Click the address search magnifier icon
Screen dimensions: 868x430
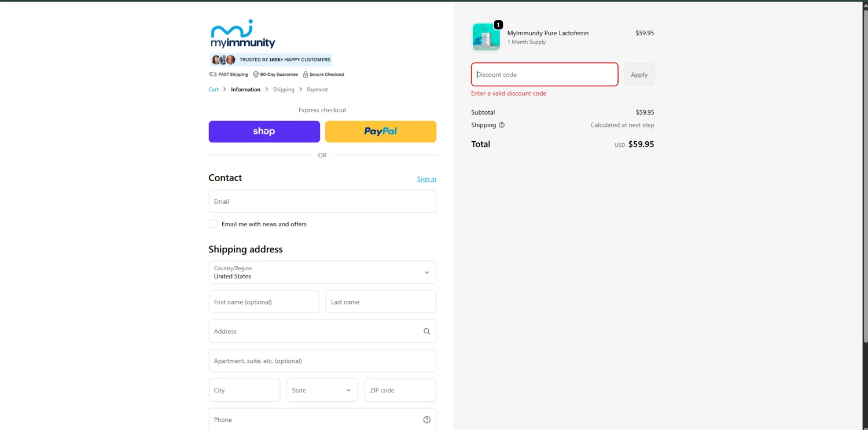tap(426, 332)
